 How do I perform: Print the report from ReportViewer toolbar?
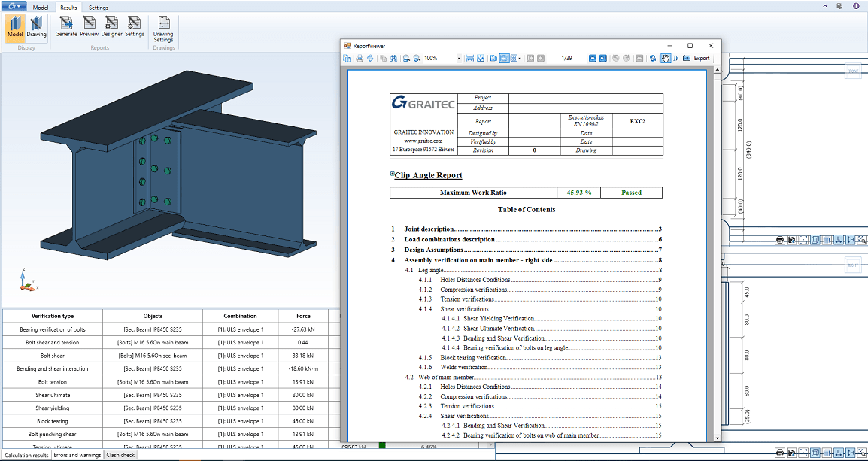tap(360, 58)
